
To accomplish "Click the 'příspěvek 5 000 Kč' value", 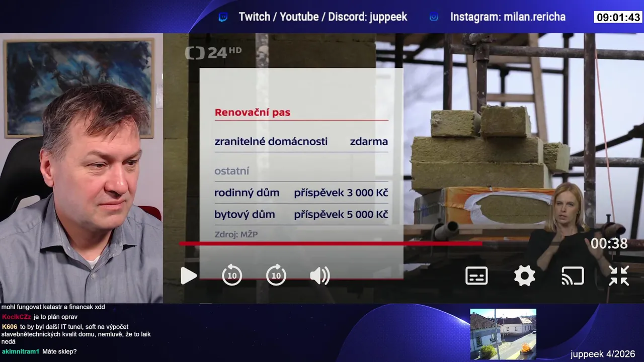I will pyautogui.click(x=341, y=214).
